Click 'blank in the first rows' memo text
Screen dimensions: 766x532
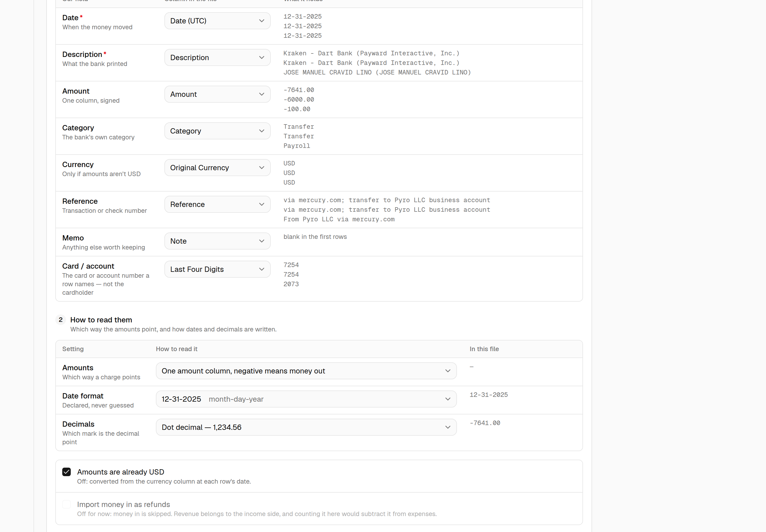(x=315, y=237)
